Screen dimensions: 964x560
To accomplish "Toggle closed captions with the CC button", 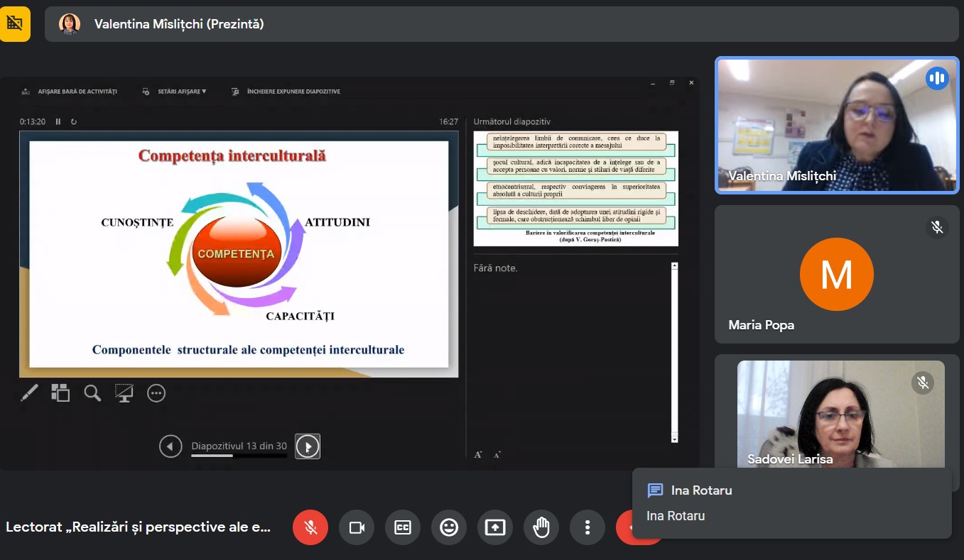I will click(403, 527).
